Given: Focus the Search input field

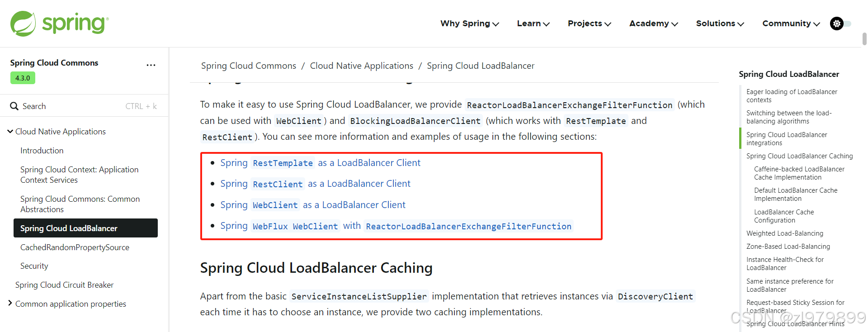Looking at the screenshot, I should click(84, 106).
